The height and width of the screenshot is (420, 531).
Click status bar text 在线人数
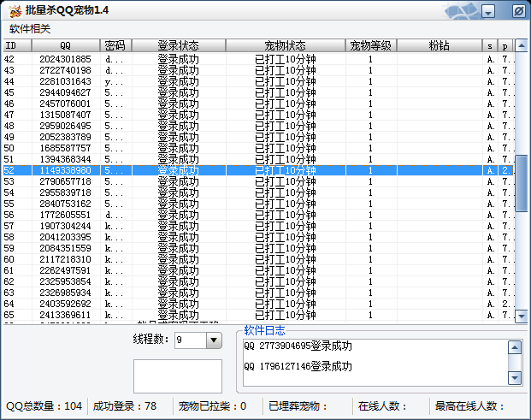pyautogui.click(x=383, y=406)
